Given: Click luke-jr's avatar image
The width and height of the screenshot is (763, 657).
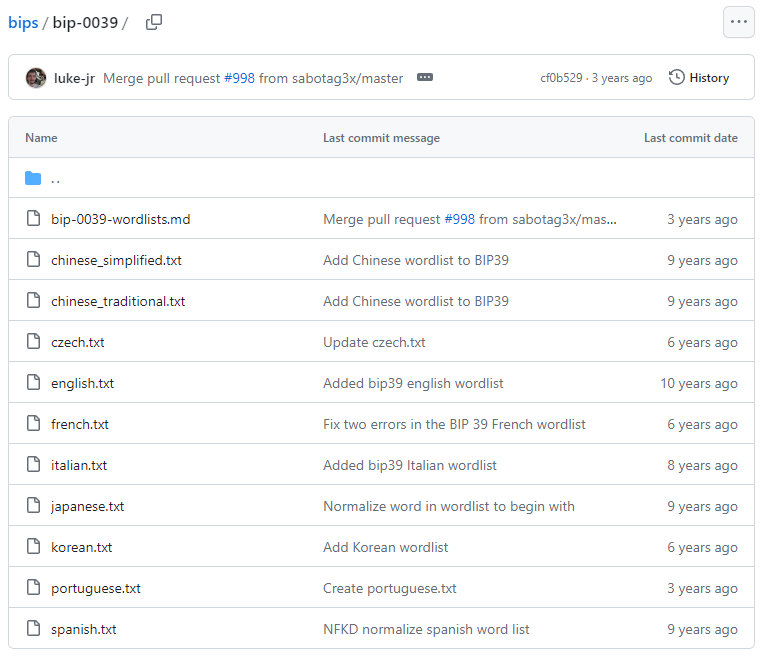Looking at the screenshot, I should pos(36,78).
